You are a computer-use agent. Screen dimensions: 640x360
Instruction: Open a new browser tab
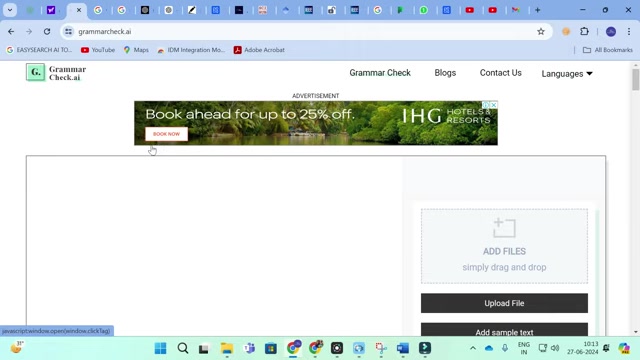[x=538, y=10]
